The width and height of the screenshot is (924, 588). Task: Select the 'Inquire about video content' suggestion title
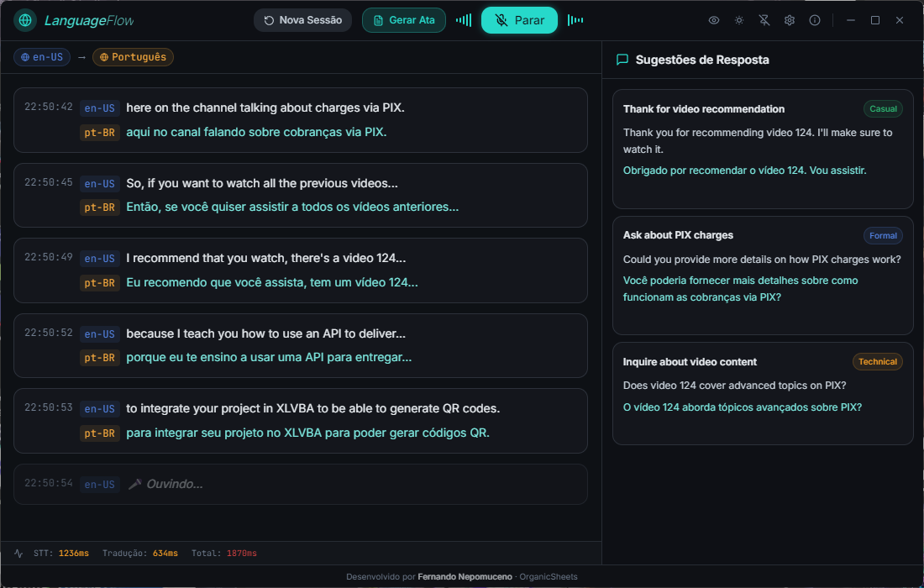coord(690,362)
